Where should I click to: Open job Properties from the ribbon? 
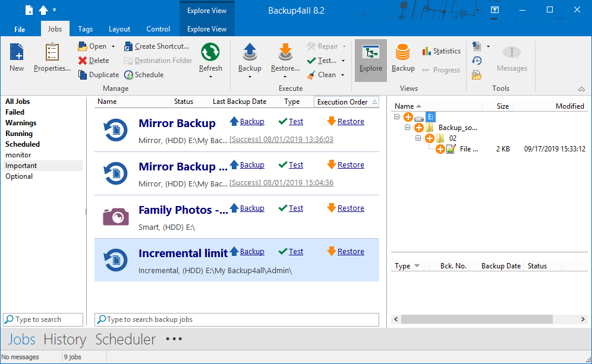tap(52, 58)
